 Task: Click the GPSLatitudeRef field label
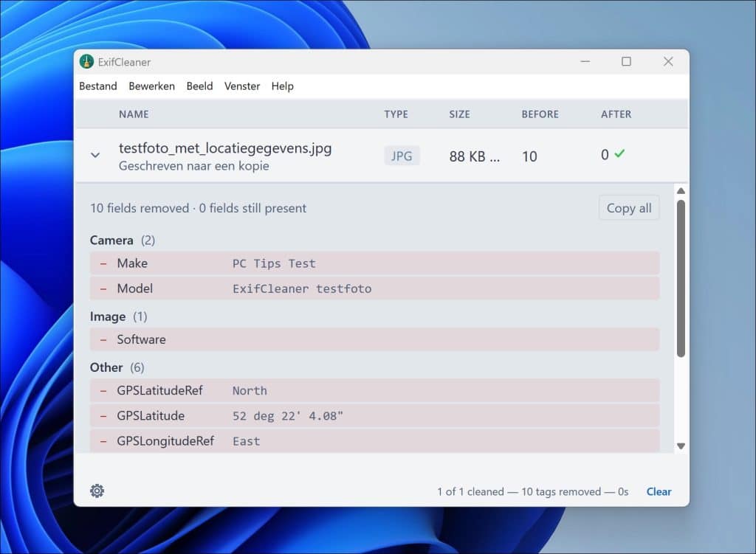click(159, 390)
